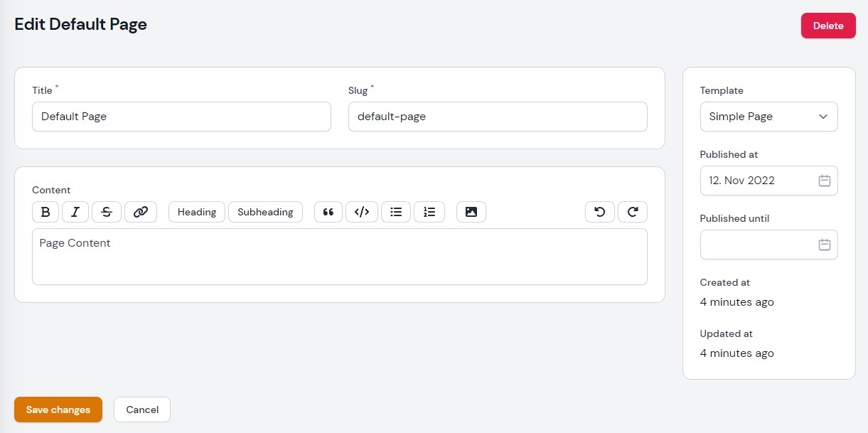Click the Template label
The image size is (868, 433).
point(722,90)
